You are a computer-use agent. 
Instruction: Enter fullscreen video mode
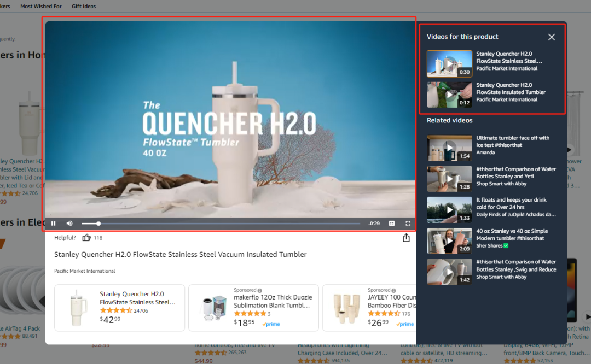(408, 223)
